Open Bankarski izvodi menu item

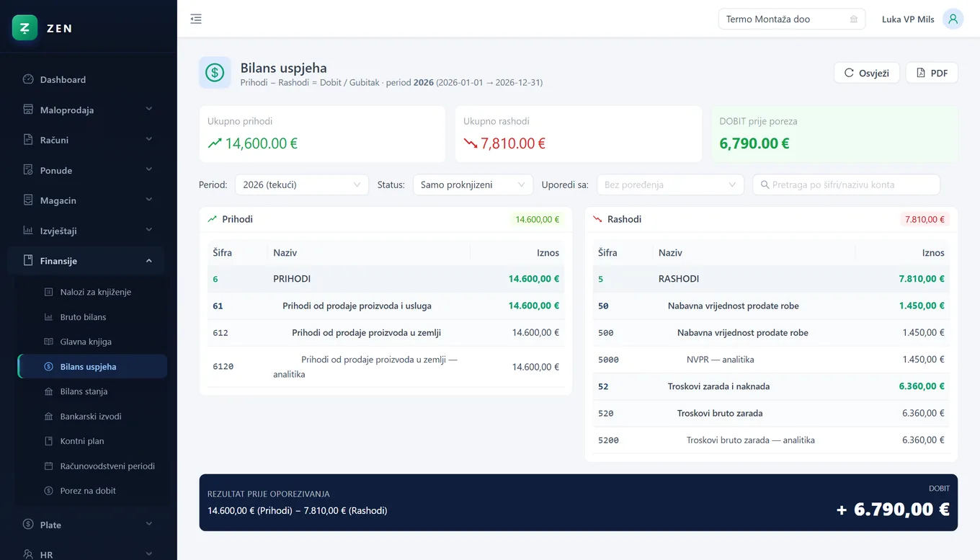[x=94, y=417]
